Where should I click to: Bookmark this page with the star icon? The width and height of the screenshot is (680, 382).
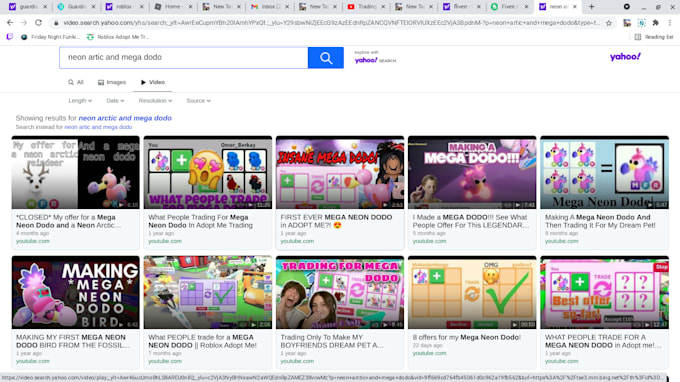click(609, 23)
